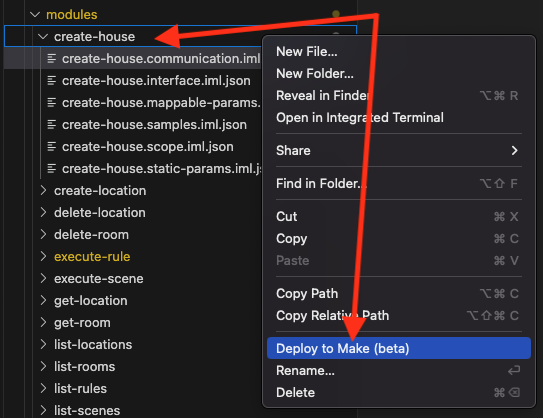Click the create-house.interface.iml.json file icon
The image size is (543, 418).
tap(52, 81)
